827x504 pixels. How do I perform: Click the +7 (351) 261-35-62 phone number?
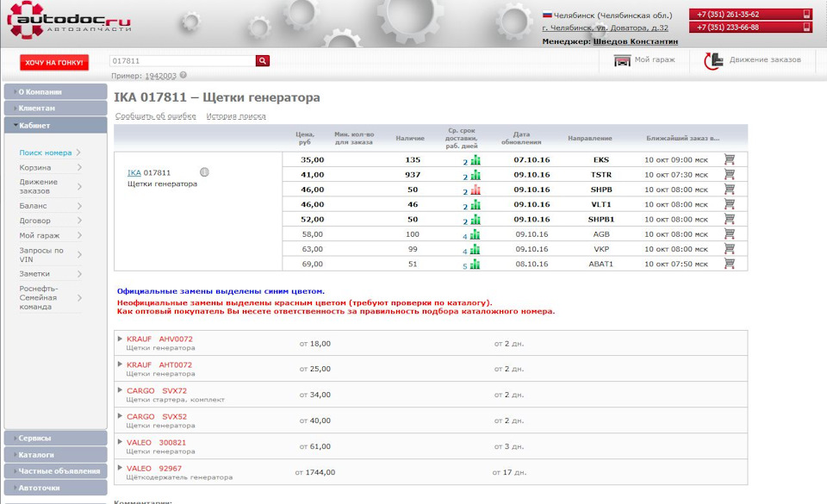(728, 15)
